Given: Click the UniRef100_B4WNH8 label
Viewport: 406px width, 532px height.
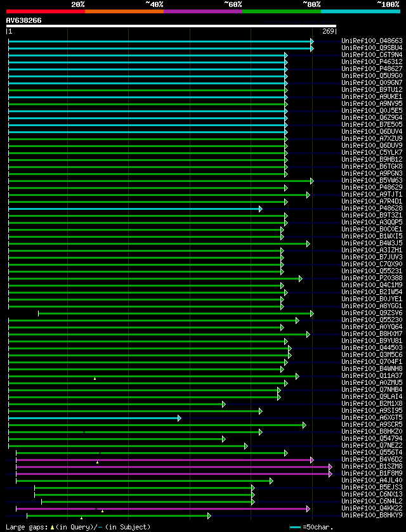Looking at the screenshot, I should [x=372, y=368].
